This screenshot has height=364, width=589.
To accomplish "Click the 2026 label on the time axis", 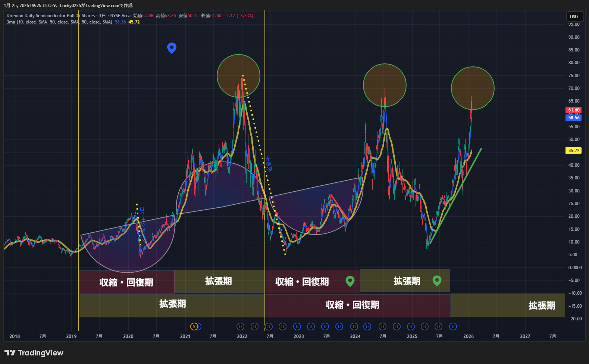I will point(468,336).
